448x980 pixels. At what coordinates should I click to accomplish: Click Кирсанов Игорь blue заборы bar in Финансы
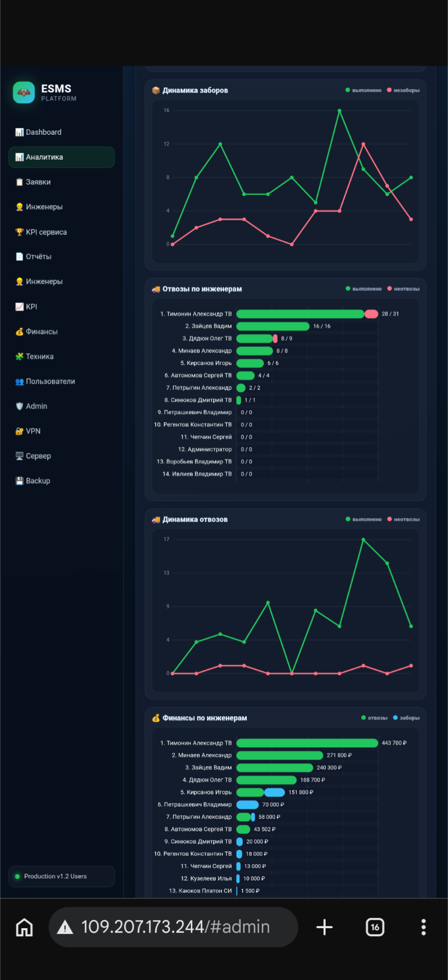[x=275, y=792]
